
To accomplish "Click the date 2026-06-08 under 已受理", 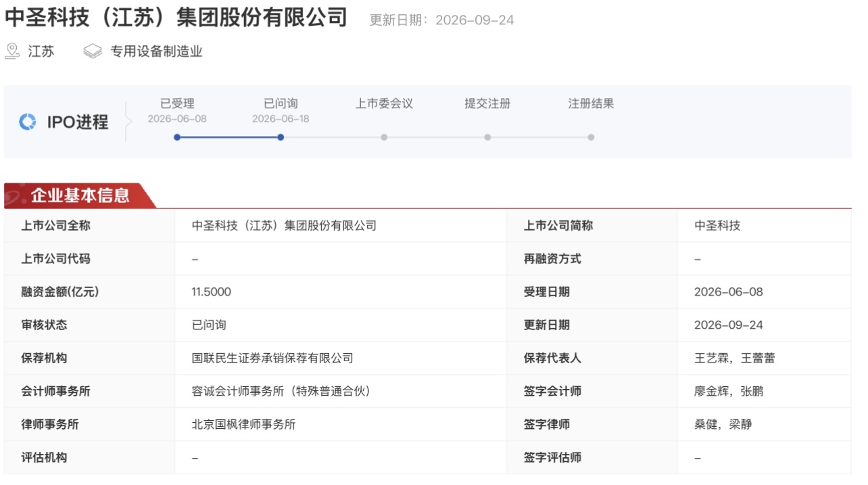I will point(177,119).
